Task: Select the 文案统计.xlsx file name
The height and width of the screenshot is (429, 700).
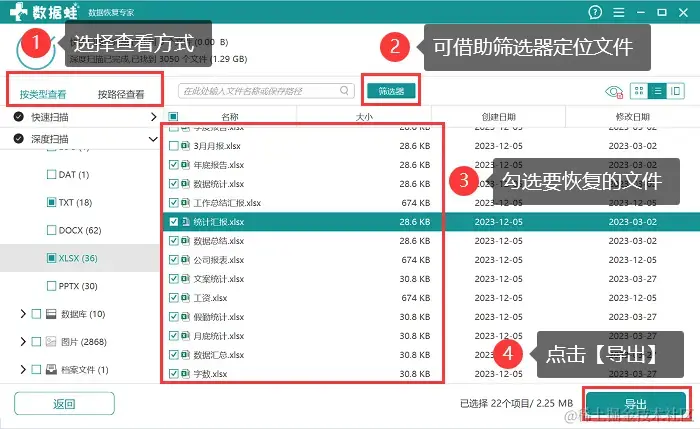Action: (x=219, y=279)
